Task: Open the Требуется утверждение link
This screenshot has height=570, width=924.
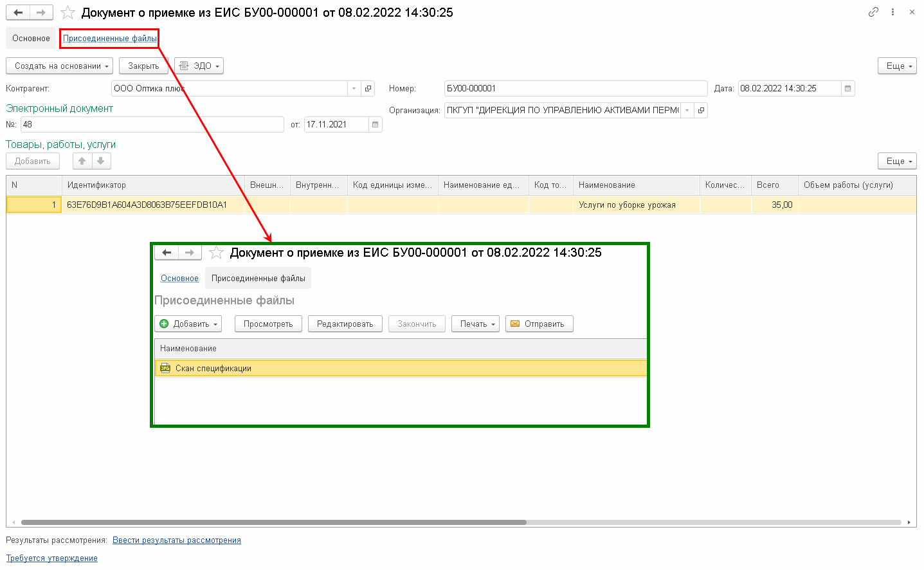Action: pyautogui.click(x=52, y=558)
